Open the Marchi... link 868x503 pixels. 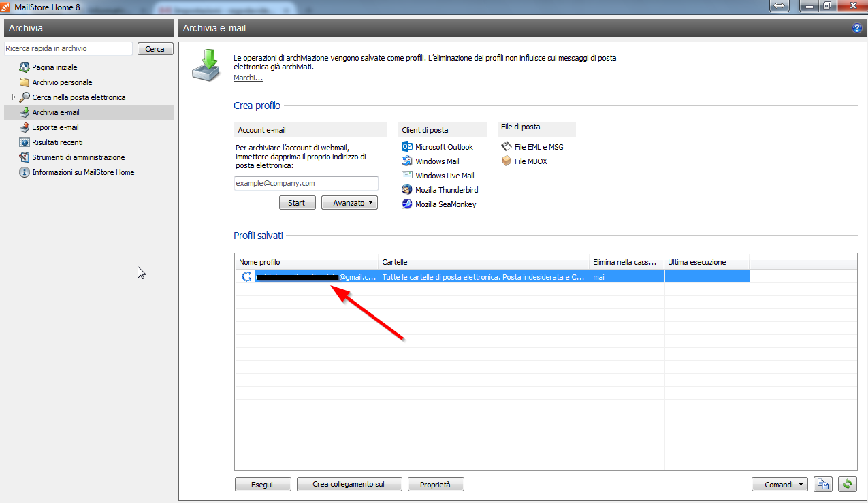[x=248, y=78]
